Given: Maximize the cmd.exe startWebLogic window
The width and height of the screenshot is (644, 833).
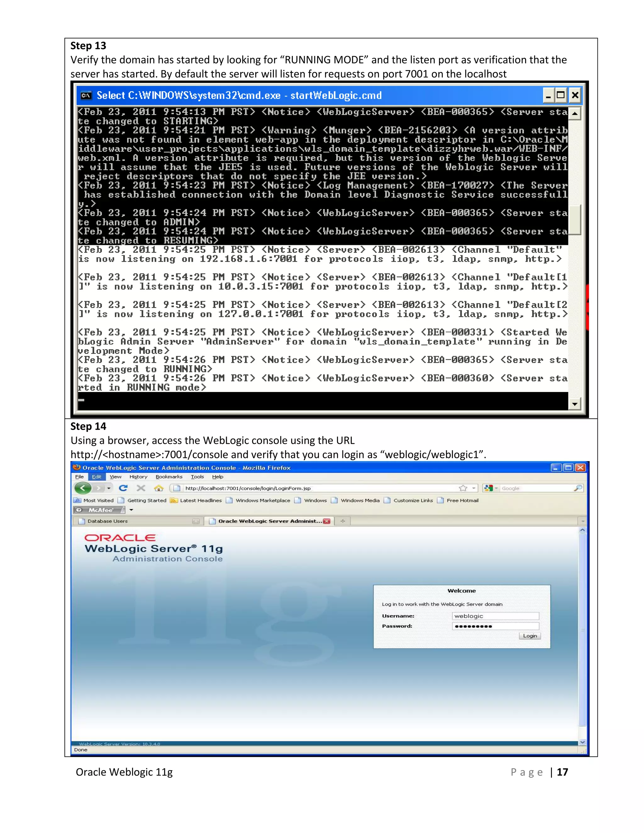Looking at the screenshot, I should point(561,95).
